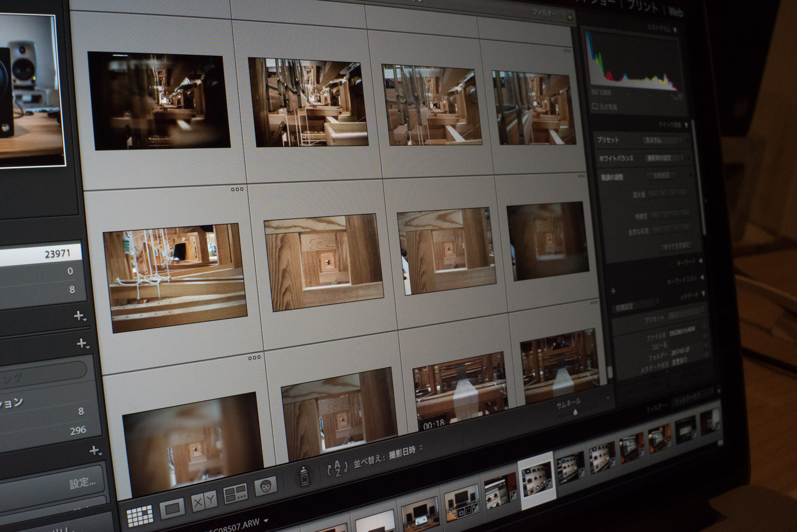Collapse the quick develop panel triangle

pyautogui.click(x=686, y=124)
